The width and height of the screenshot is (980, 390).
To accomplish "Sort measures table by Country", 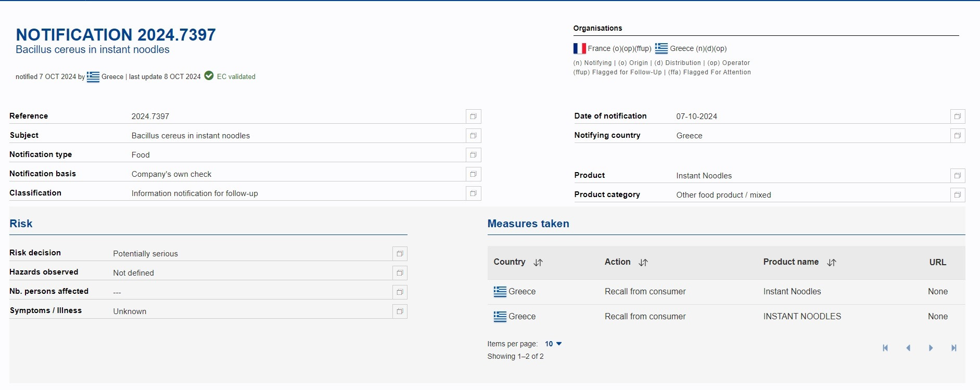I will [538, 263].
